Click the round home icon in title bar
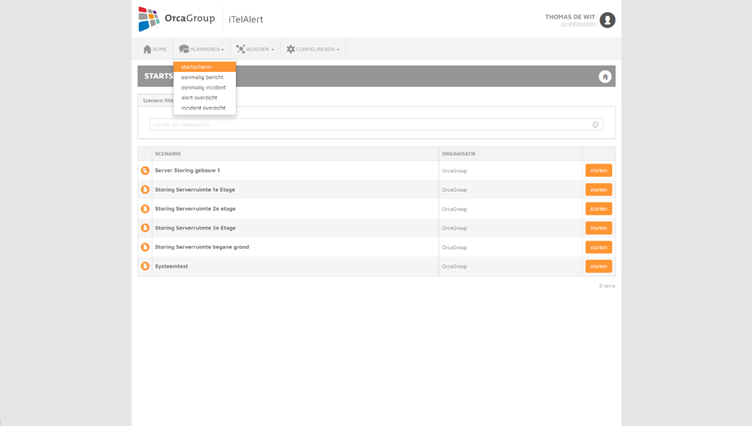Viewport: 752px width, 426px height. 605,76
